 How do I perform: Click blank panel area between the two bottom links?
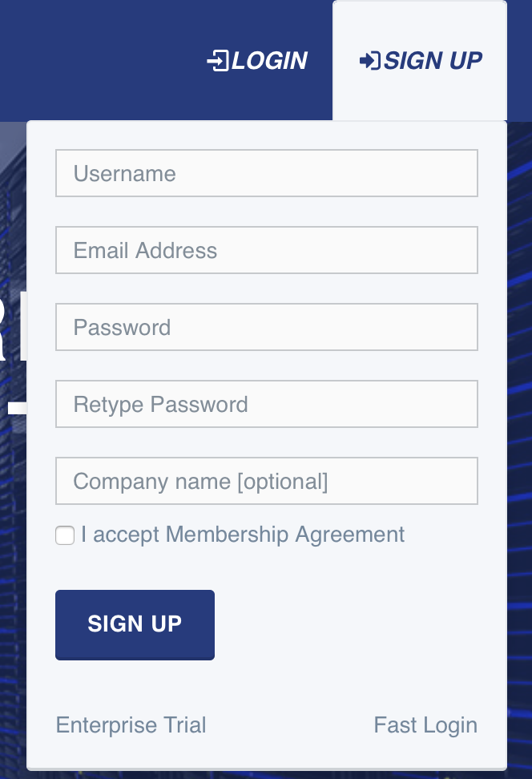(288, 725)
